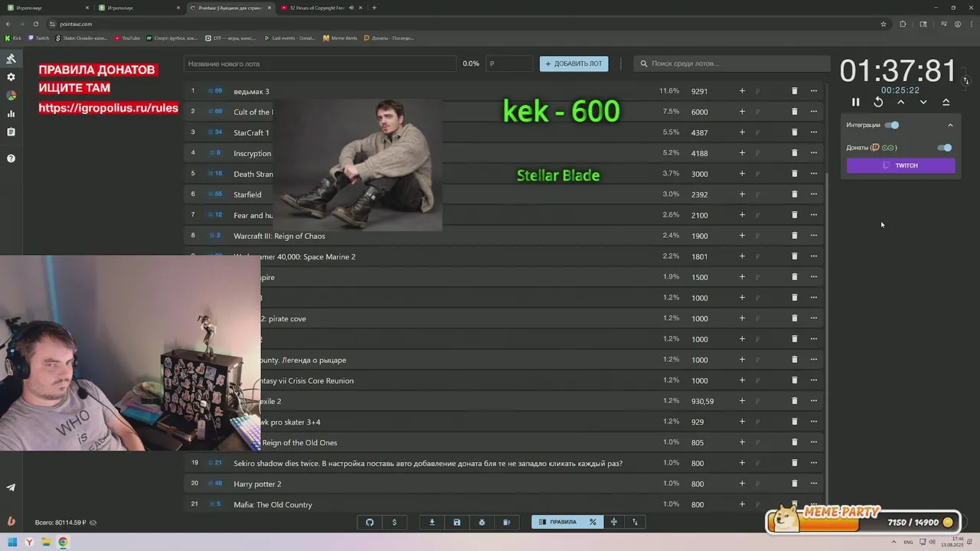Click the Meme Party progress bar widget
The height and width of the screenshot is (551, 980).
click(864, 520)
